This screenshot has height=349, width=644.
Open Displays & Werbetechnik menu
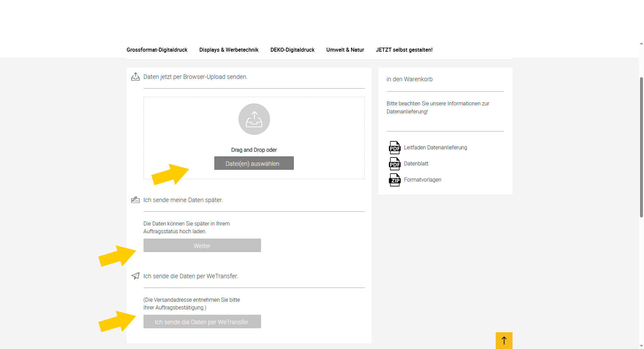tap(229, 50)
